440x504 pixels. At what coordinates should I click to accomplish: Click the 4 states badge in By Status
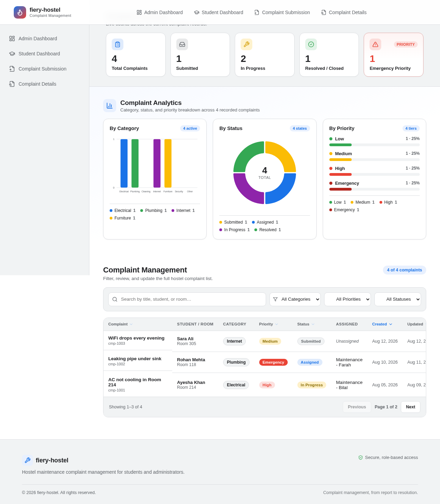[x=300, y=128]
